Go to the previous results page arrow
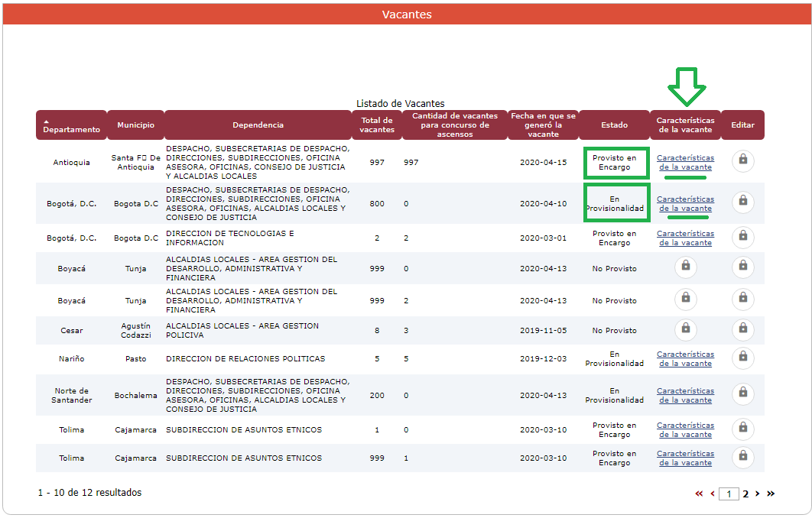Screen dimensions: 812x518 point(713,494)
